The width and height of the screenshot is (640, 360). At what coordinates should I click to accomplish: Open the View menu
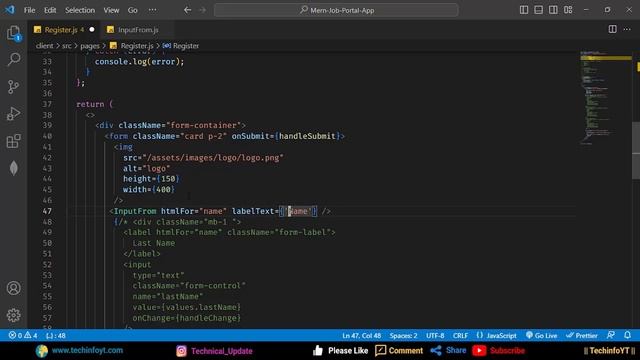pyautogui.click(x=111, y=10)
